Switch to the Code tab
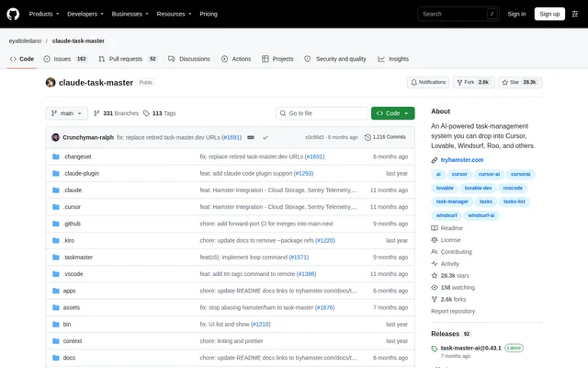588x368 pixels. (x=22, y=59)
